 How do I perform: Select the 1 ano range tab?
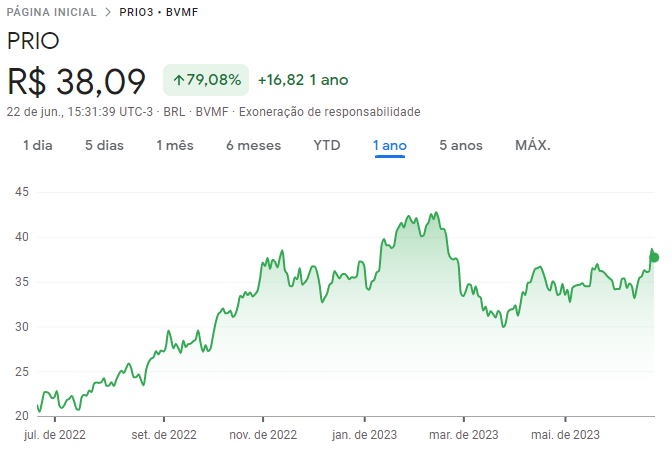click(x=390, y=145)
